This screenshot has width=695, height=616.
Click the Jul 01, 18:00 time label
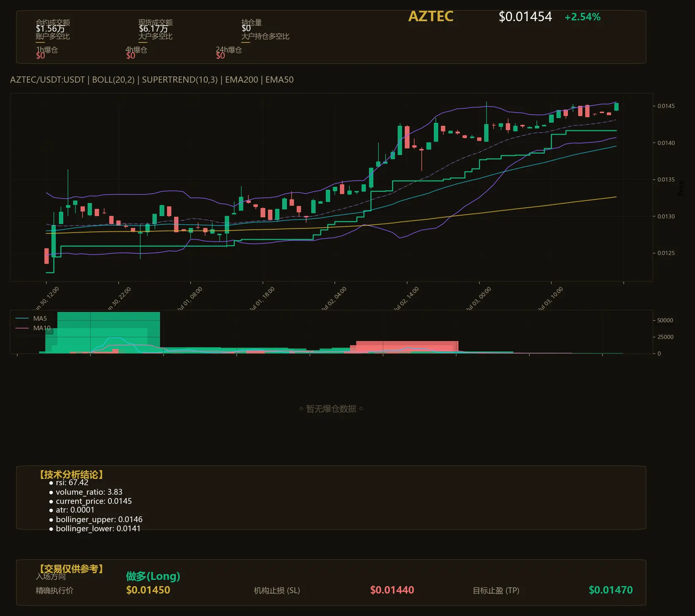tap(261, 298)
